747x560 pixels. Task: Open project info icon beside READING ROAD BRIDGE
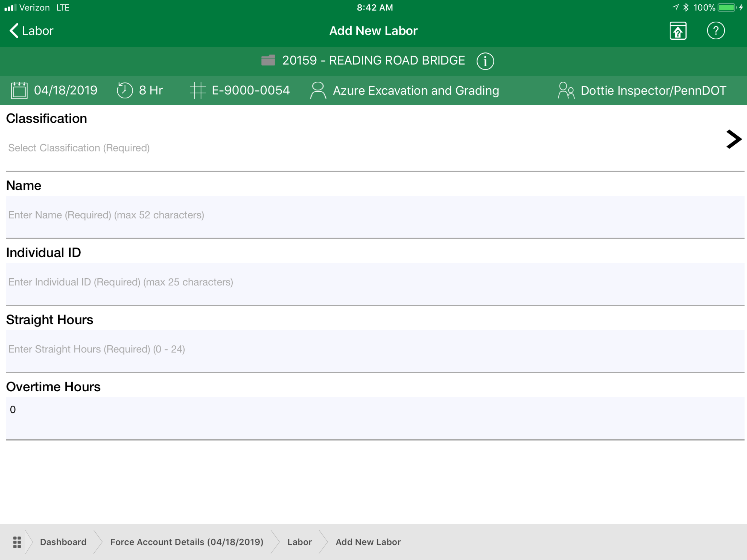click(485, 61)
